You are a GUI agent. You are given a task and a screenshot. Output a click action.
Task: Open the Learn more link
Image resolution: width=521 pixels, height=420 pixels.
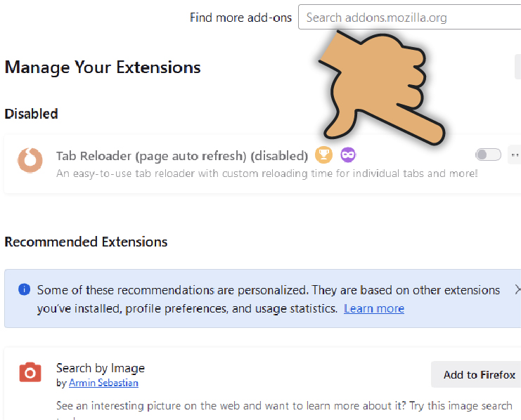coord(374,308)
